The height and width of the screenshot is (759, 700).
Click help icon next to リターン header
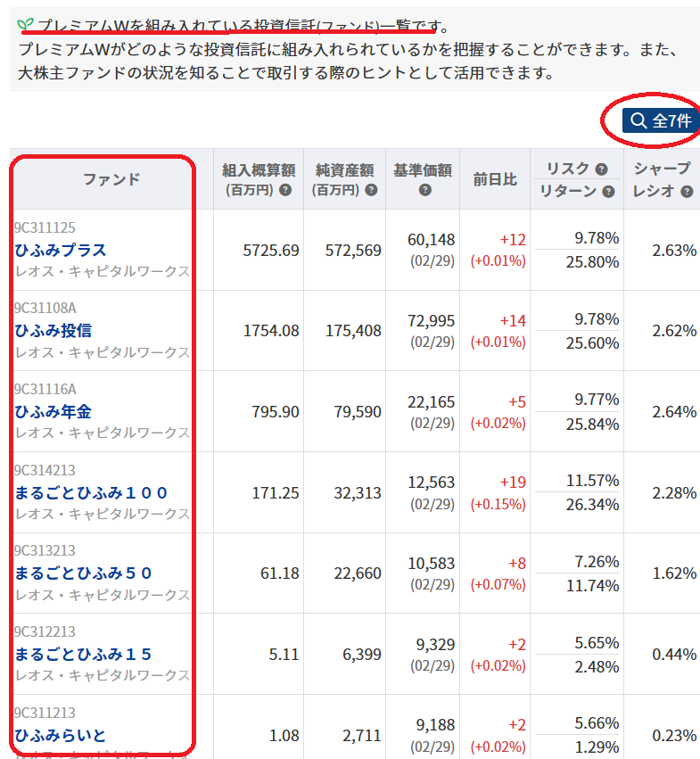608,192
